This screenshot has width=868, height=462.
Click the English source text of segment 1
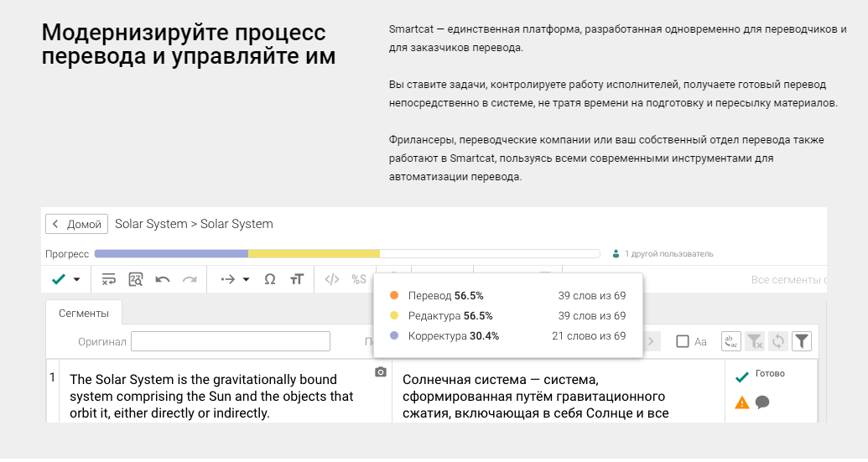211,396
